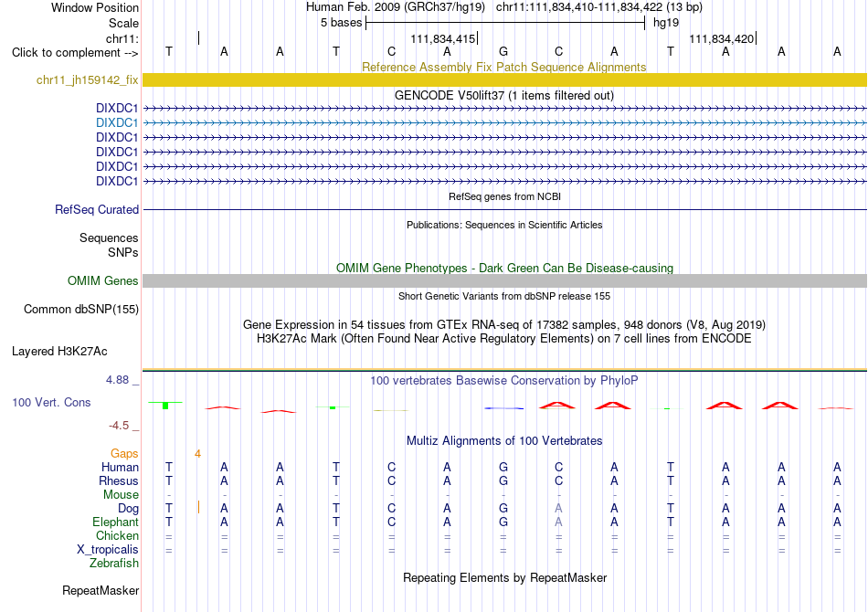The height and width of the screenshot is (612, 868).
Task: Click 'Click to complement -->' label
Action: (75, 53)
